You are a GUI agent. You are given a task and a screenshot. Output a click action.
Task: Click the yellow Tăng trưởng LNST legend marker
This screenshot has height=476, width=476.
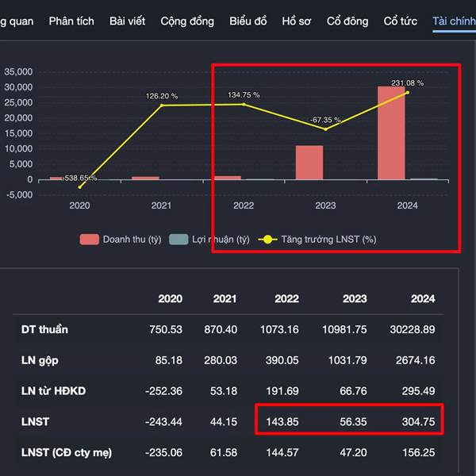pos(267,240)
